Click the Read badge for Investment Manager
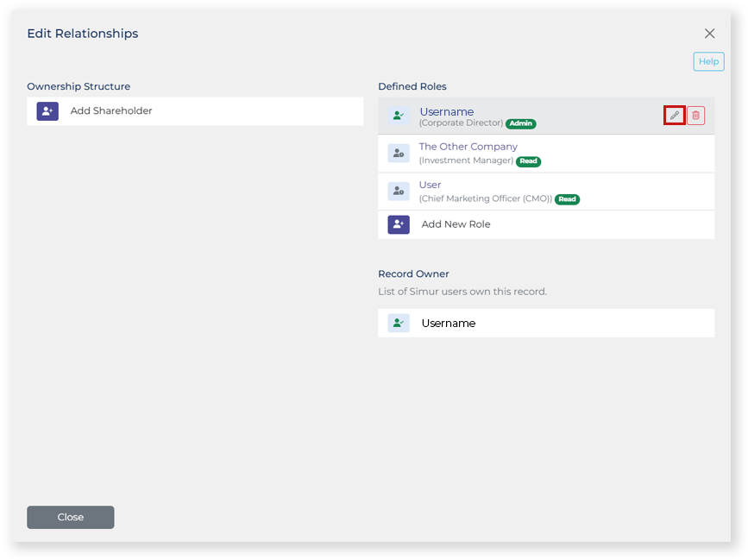The width and height of the screenshot is (748, 560). tap(528, 161)
